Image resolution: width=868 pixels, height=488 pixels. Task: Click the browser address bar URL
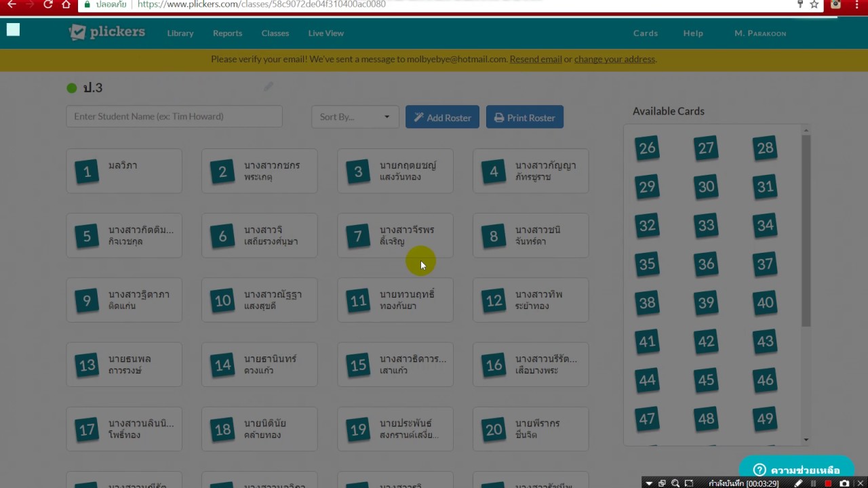click(x=261, y=5)
